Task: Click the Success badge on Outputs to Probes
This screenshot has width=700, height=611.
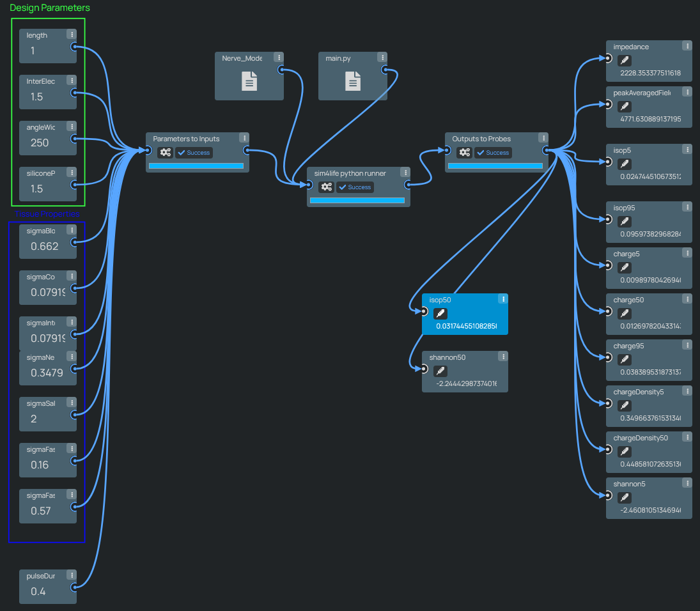Action: pos(493,152)
